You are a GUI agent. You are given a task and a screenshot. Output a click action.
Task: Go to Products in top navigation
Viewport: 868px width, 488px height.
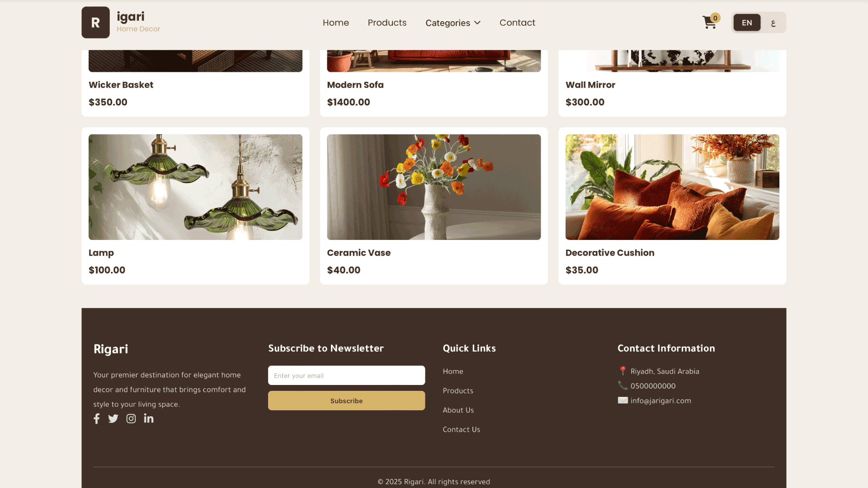[x=387, y=23]
